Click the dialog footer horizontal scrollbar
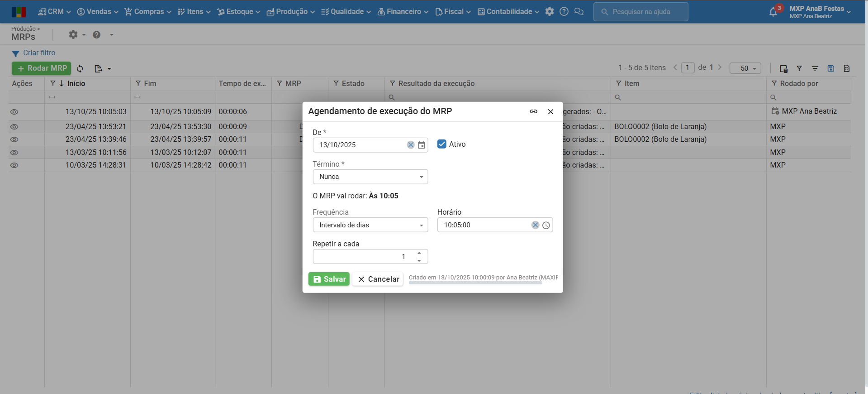The width and height of the screenshot is (868, 394). [x=475, y=283]
